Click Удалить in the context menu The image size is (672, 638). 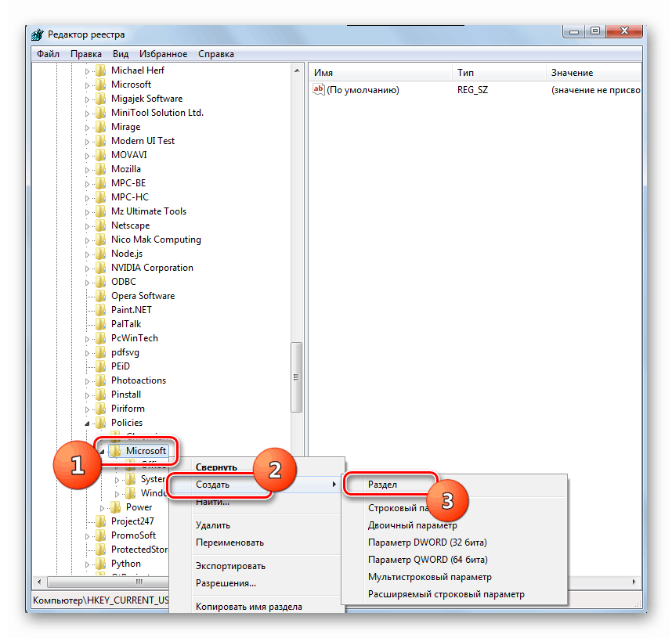pyautogui.click(x=255, y=525)
